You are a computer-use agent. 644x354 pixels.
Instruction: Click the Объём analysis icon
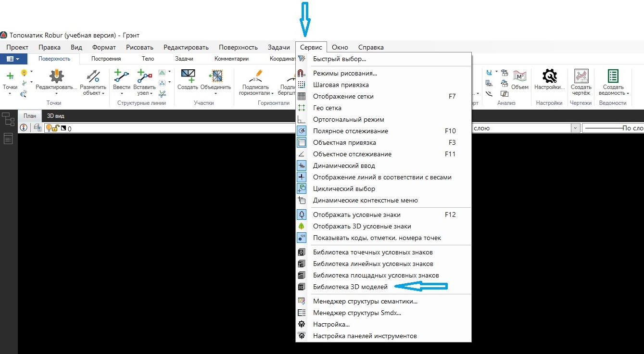tap(519, 77)
